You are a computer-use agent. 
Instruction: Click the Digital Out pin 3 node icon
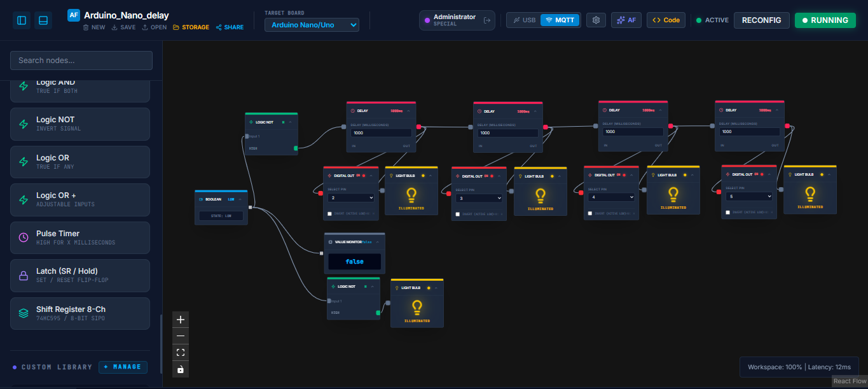(458, 176)
